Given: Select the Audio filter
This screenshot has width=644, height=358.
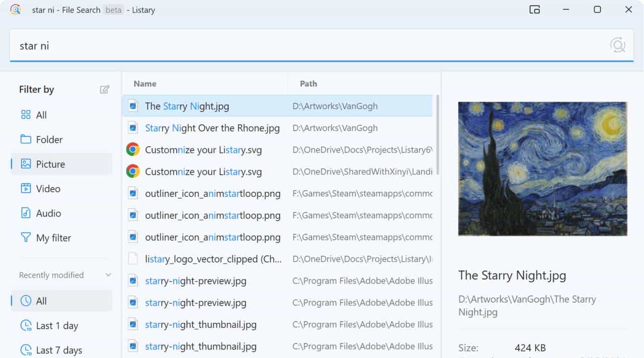Looking at the screenshot, I should tap(48, 213).
